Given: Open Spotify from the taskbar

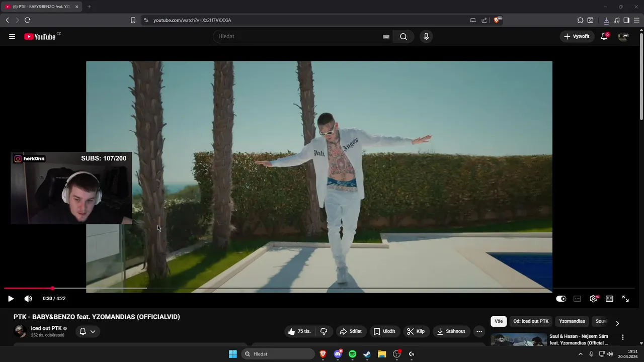Looking at the screenshot, I should [352, 354].
